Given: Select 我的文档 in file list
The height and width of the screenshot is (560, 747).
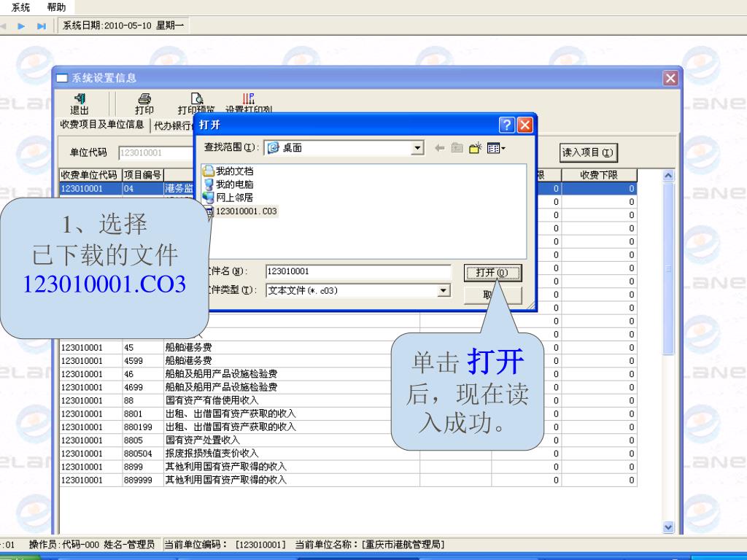Looking at the screenshot, I should (228, 171).
